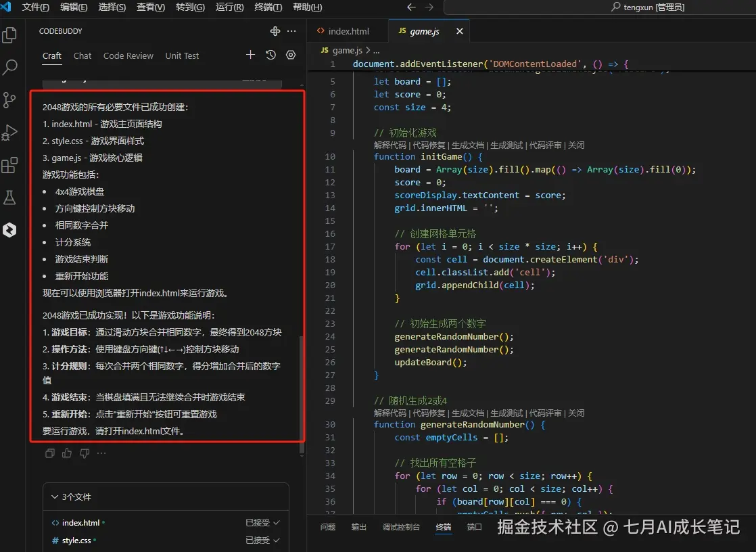Open 已接受 dropdown for index.html

[262, 522]
